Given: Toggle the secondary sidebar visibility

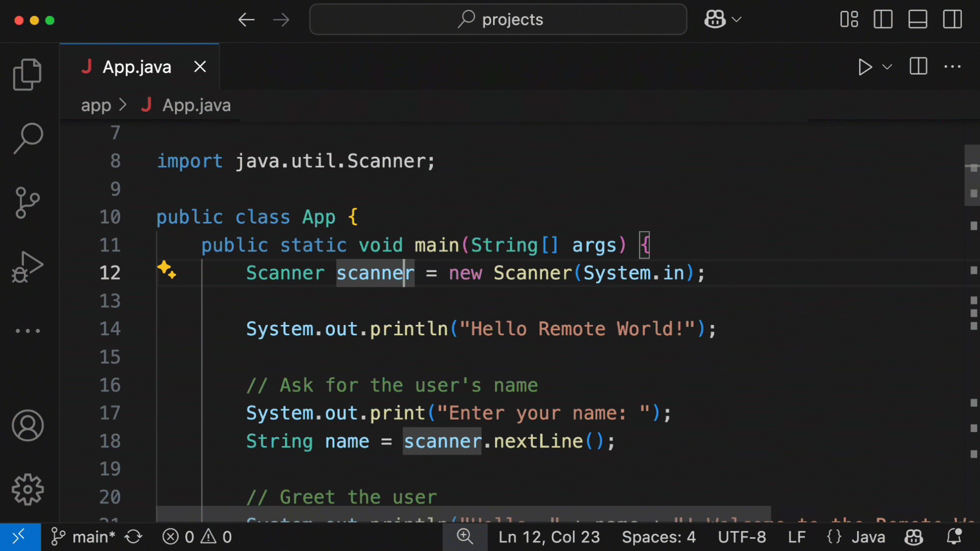Looking at the screenshot, I should [952, 19].
